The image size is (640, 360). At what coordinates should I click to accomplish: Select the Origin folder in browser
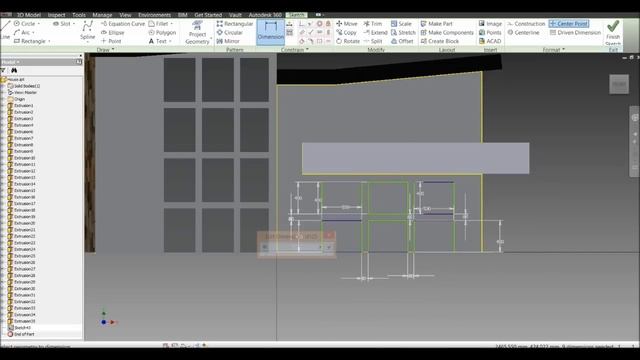[16, 99]
